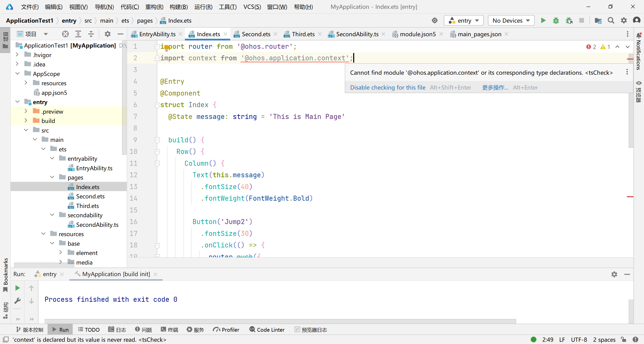Image resolution: width=644 pixels, height=344 pixels.
Task: Open the No Devices dropdown
Action: point(511,20)
